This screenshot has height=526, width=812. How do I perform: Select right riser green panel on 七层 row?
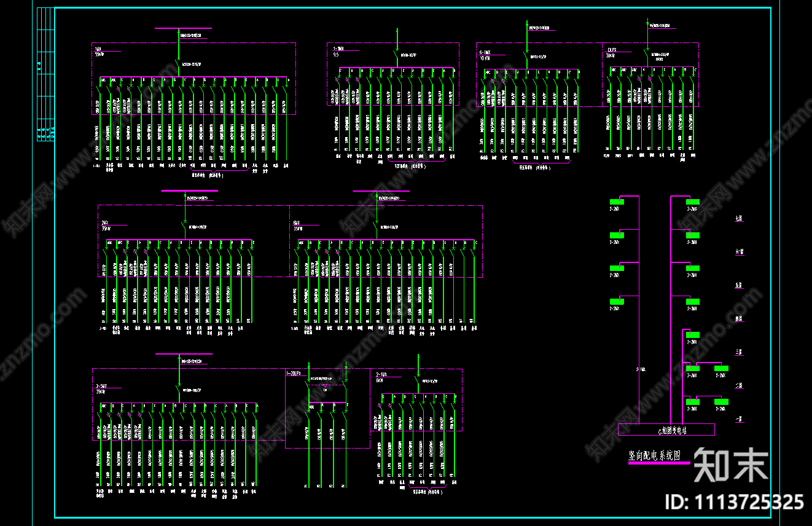pyautogui.click(x=693, y=202)
